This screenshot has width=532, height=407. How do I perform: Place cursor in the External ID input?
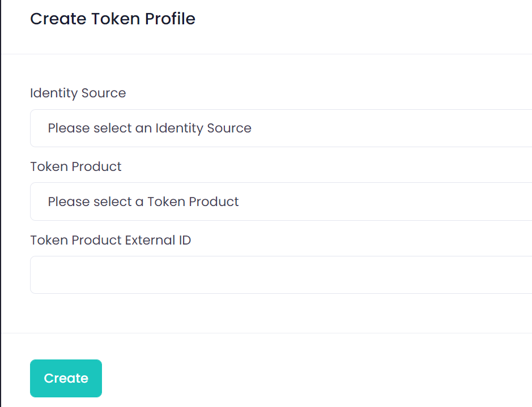pyautogui.click(x=280, y=275)
